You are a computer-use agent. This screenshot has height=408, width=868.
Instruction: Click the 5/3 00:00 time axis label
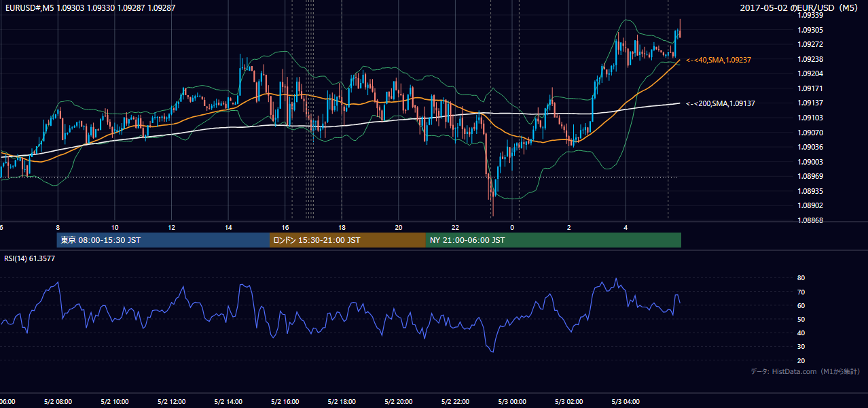[x=511, y=402]
